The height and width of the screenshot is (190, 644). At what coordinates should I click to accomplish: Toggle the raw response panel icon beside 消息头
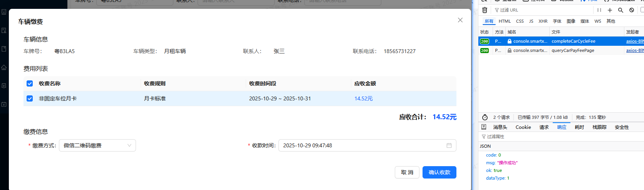(484, 127)
